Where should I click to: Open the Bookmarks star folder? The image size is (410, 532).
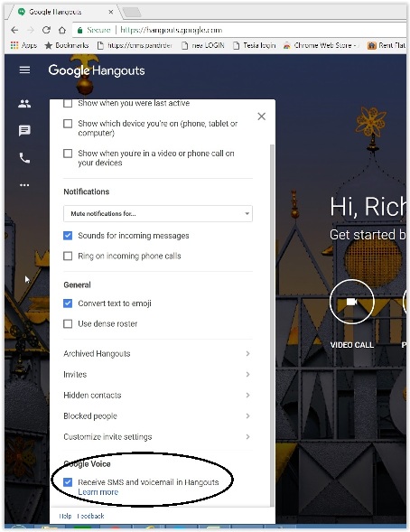(67, 45)
